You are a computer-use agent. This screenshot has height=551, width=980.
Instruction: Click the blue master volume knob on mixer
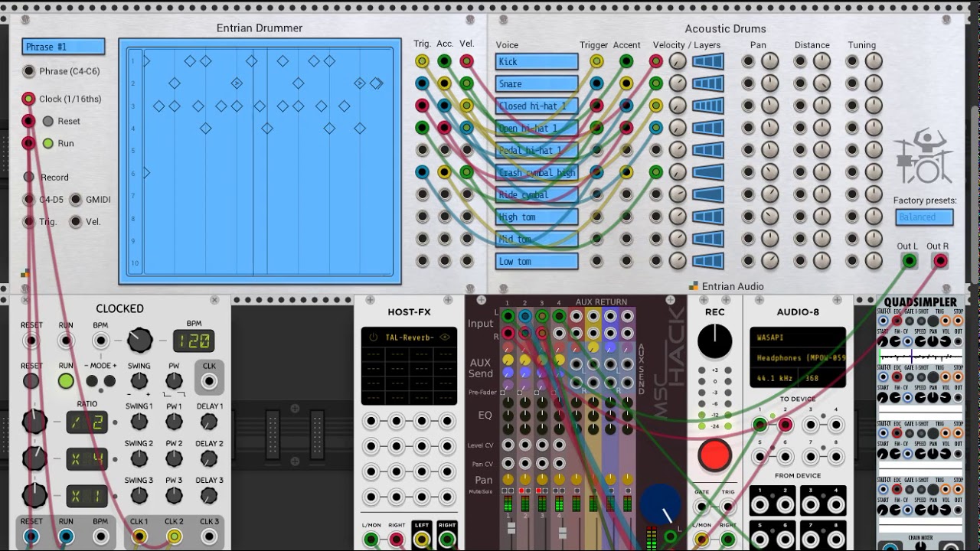pos(661,505)
